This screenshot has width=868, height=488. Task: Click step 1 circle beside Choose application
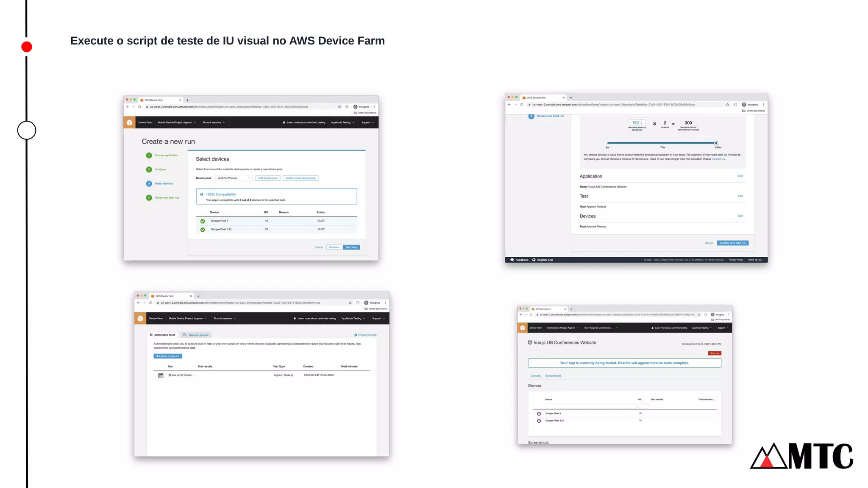[149, 155]
